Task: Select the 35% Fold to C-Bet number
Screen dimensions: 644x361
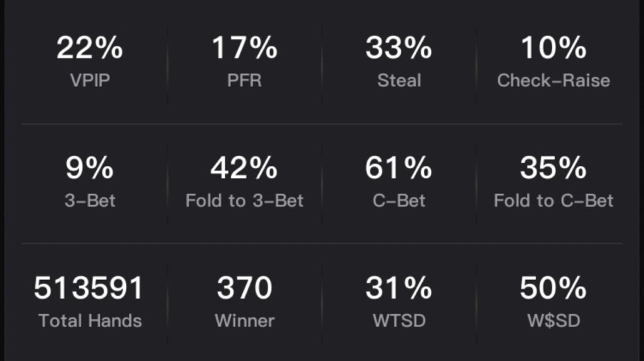Action: point(553,169)
